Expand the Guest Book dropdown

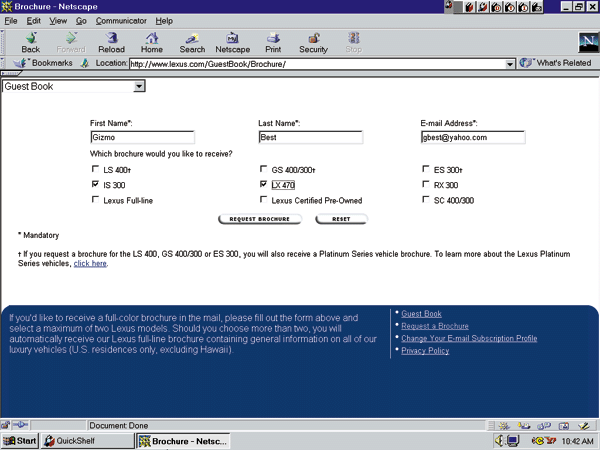tap(139, 86)
